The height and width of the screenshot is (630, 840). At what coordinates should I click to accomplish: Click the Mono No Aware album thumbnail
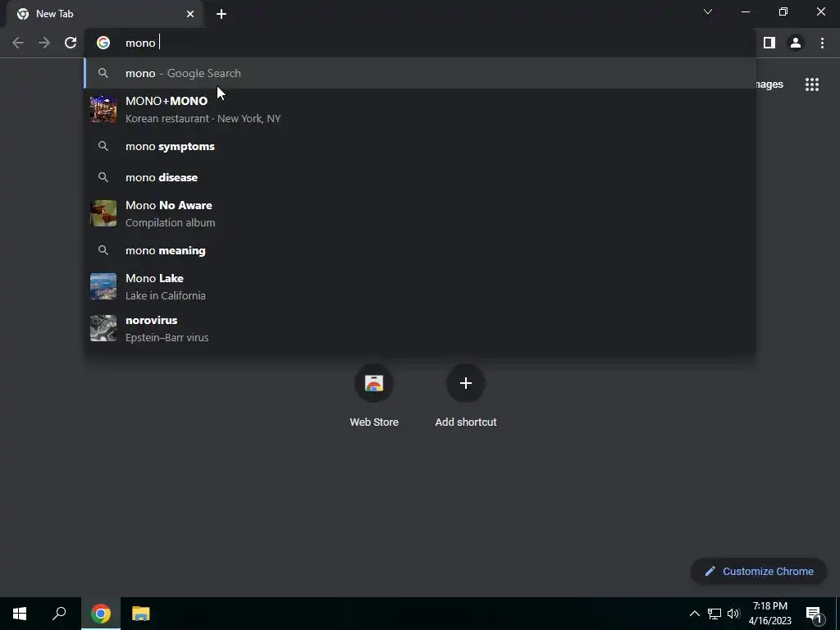[x=103, y=213]
